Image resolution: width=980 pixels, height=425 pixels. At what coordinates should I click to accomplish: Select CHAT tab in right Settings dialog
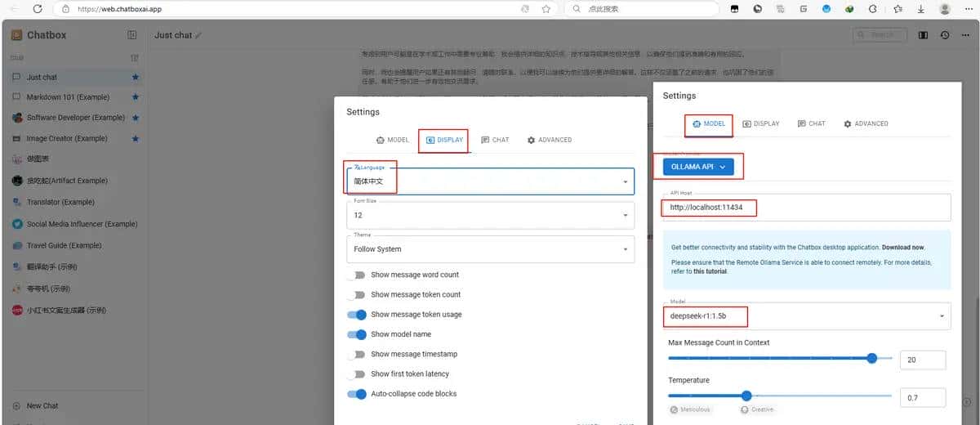click(x=811, y=123)
